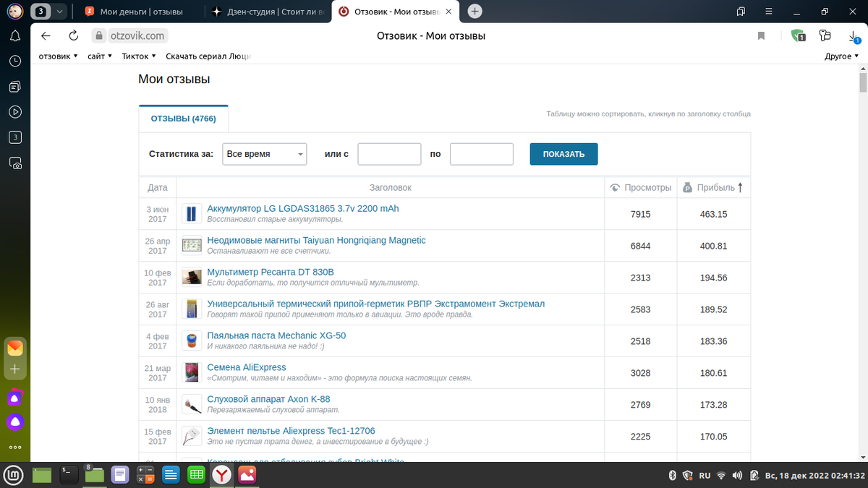The width and height of the screenshot is (868, 488).
Task: Open the browser profile avatar
Action: coord(15,12)
